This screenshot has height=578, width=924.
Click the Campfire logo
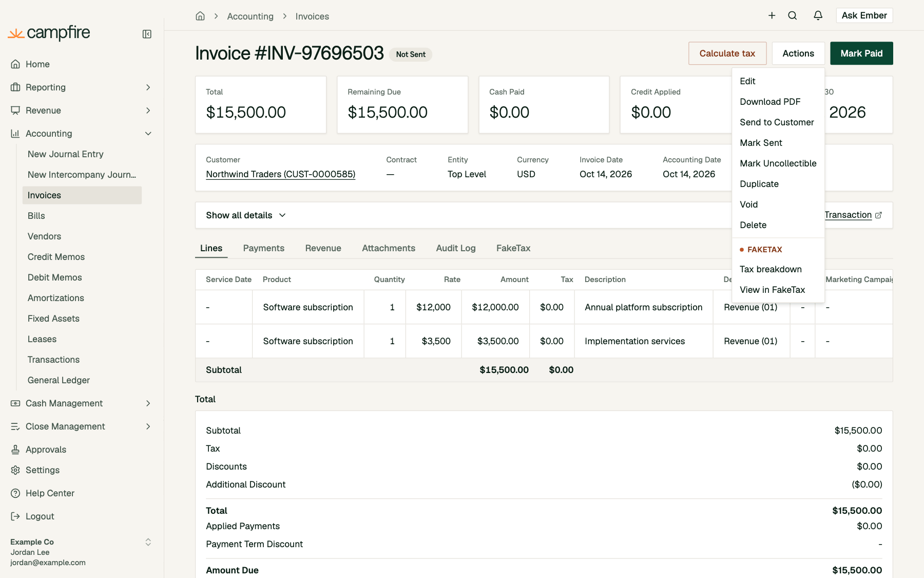click(49, 33)
